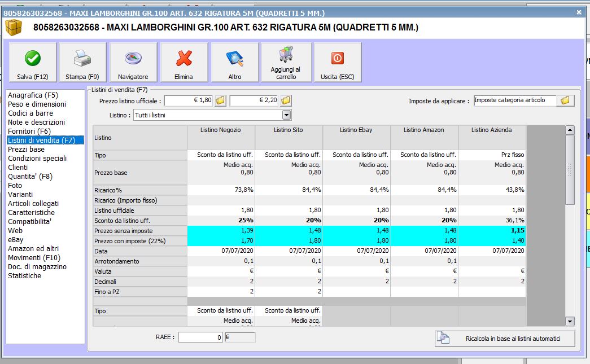Open Anagrafica (F5) section
Image resolution: width=590 pixels, height=364 pixels.
coord(33,95)
